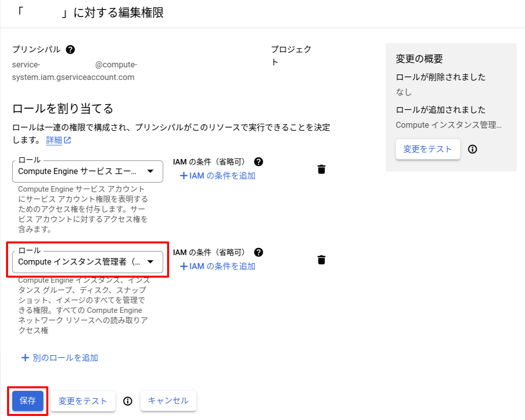Image resolution: width=525 pixels, height=420 pixels.
Task: Click the ロールが削除されました label
Action: point(440,77)
